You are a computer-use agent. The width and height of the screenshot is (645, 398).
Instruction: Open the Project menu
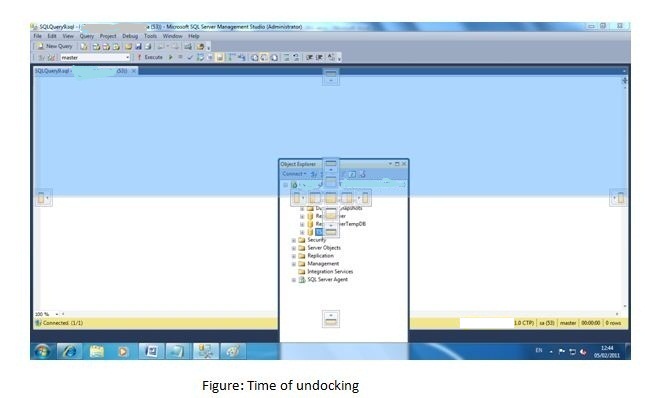[108, 36]
